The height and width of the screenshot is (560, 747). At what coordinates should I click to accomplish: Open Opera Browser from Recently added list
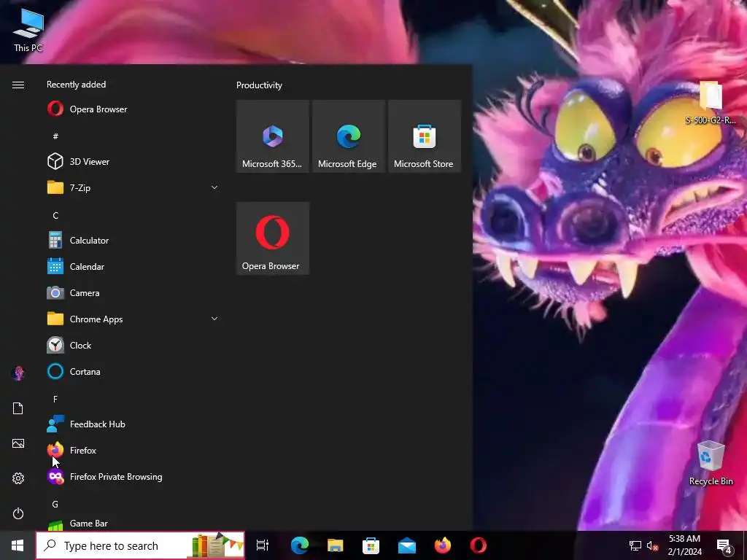coord(133,109)
